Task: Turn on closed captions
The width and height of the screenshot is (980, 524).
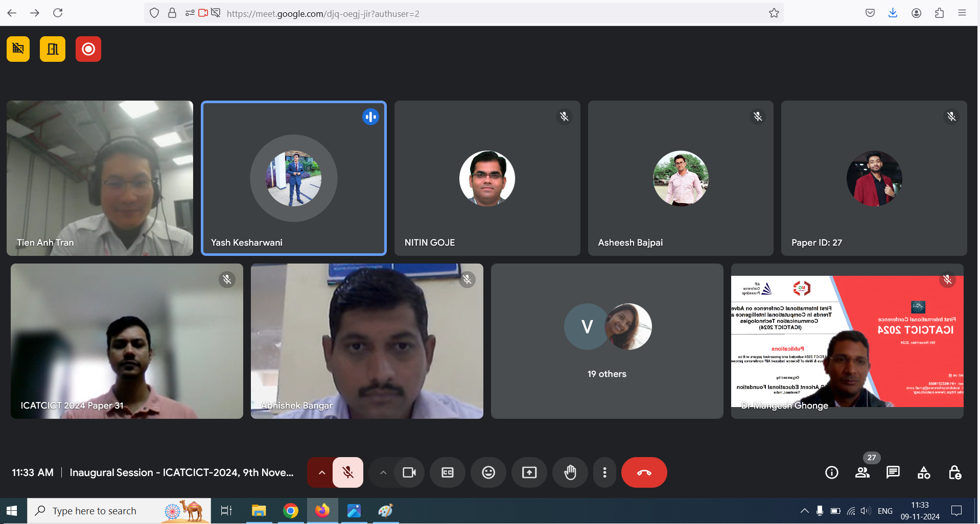Action: tap(448, 472)
